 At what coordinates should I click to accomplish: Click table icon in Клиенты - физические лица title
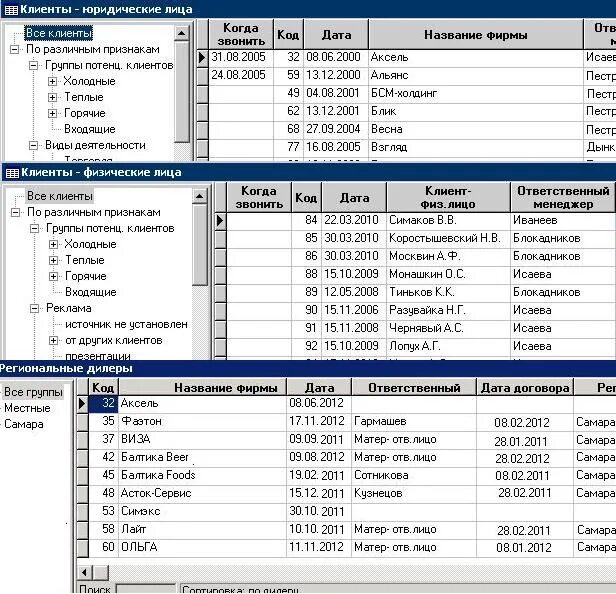click(12, 173)
